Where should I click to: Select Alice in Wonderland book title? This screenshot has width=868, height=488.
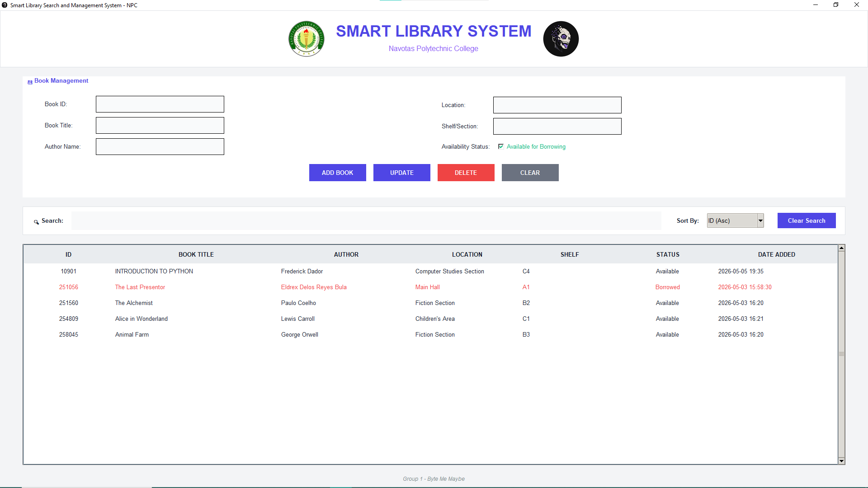pyautogui.click(x=142, y=319)
